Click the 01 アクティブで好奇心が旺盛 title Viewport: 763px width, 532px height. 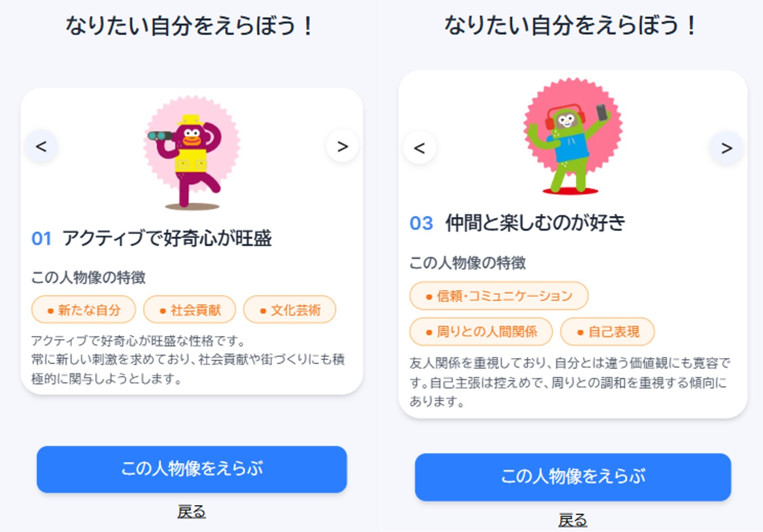152,238
